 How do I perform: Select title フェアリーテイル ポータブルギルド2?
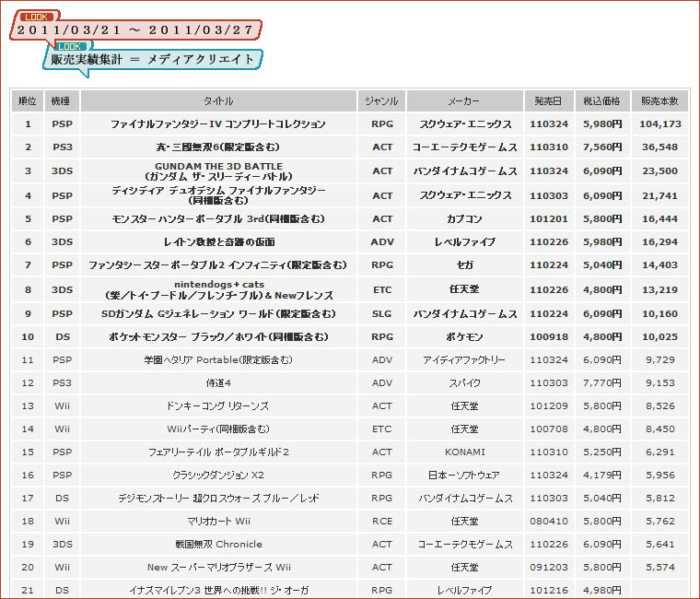[218, 452]
